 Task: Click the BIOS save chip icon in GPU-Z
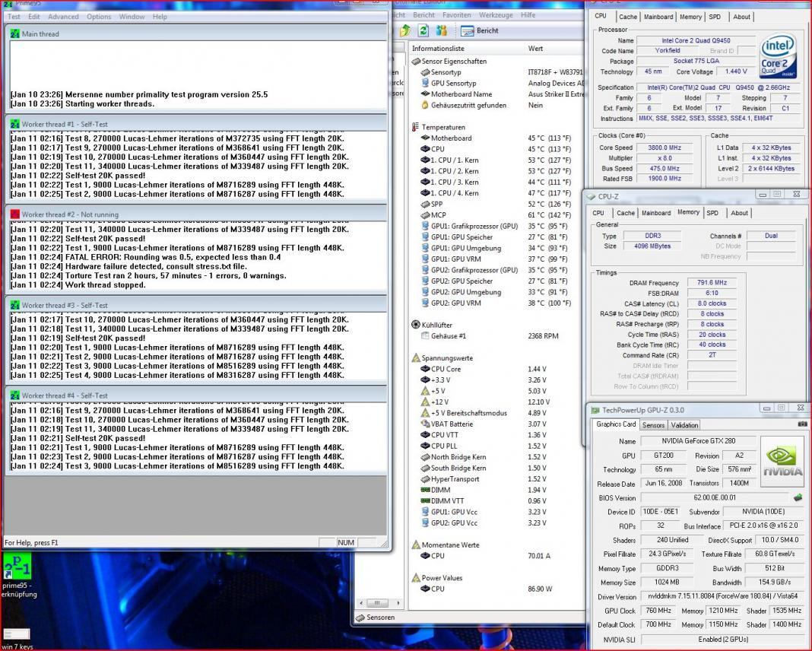(798, 497)
